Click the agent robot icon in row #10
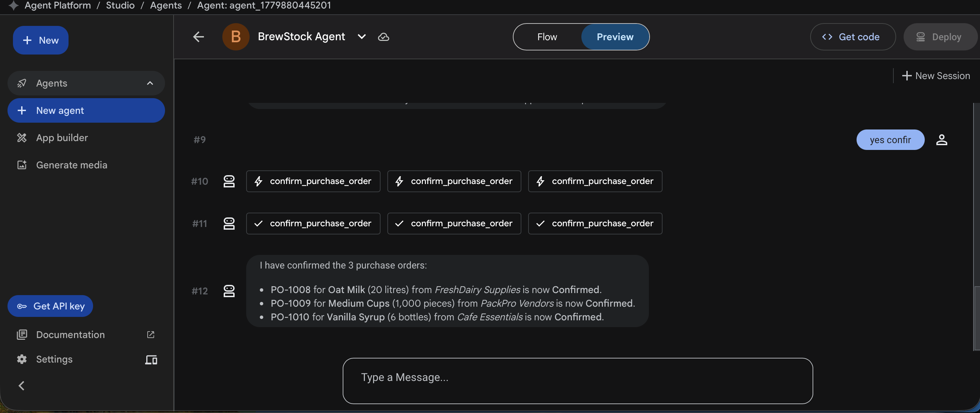 (x=229, y=181)
